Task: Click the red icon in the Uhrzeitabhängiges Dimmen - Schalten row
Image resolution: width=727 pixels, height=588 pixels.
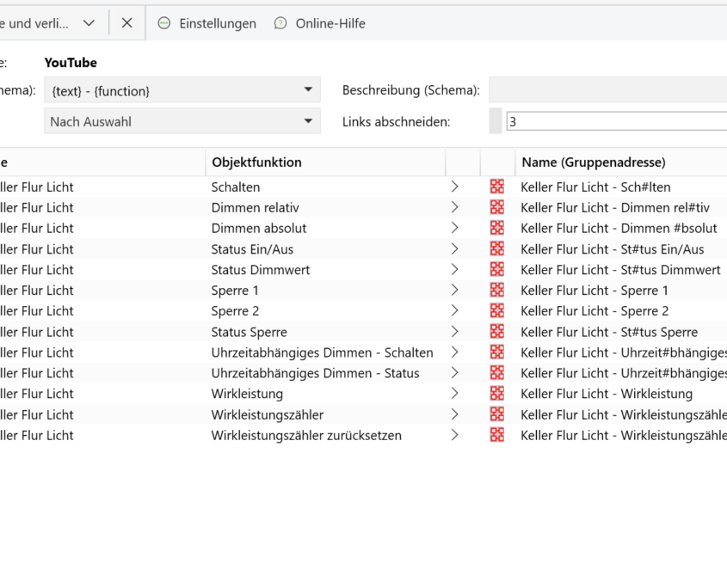Action: click(497, 352)
